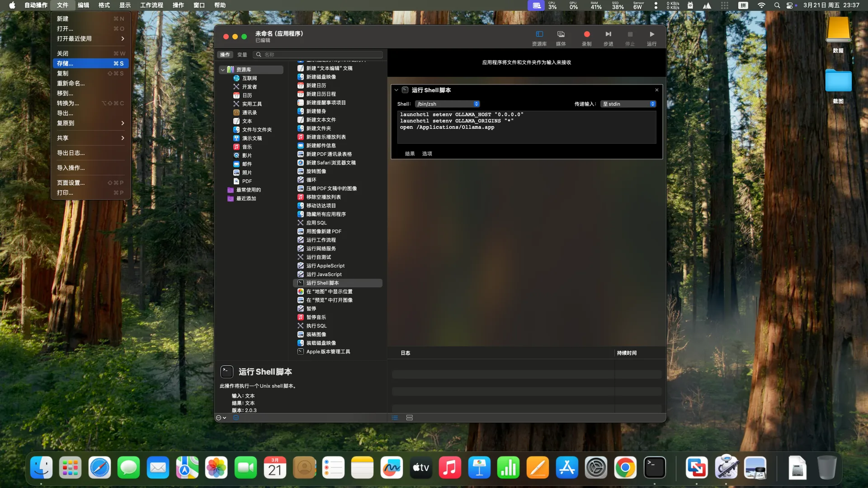Select the 影片 category icon
868x488 pixels.
(236, 155)
